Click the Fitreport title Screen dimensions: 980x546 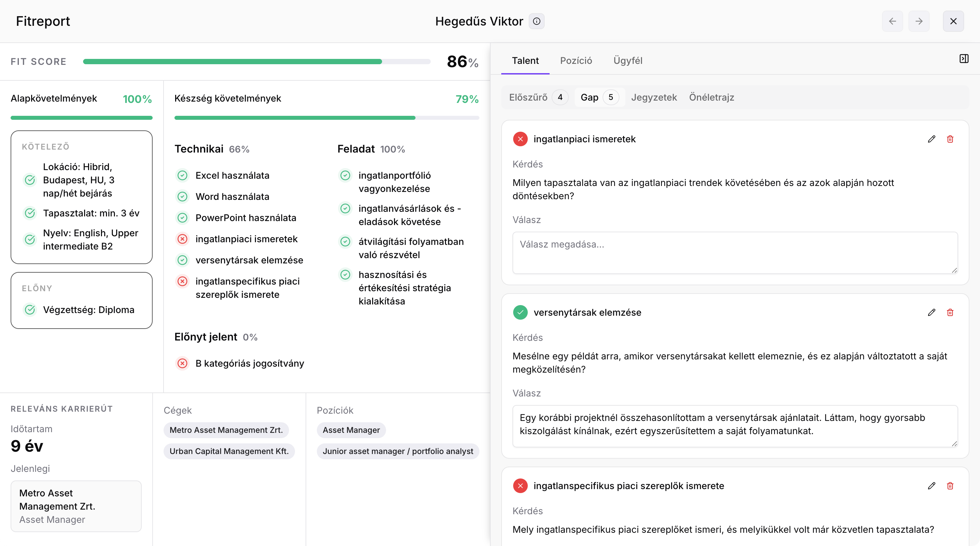pos(43,21)
